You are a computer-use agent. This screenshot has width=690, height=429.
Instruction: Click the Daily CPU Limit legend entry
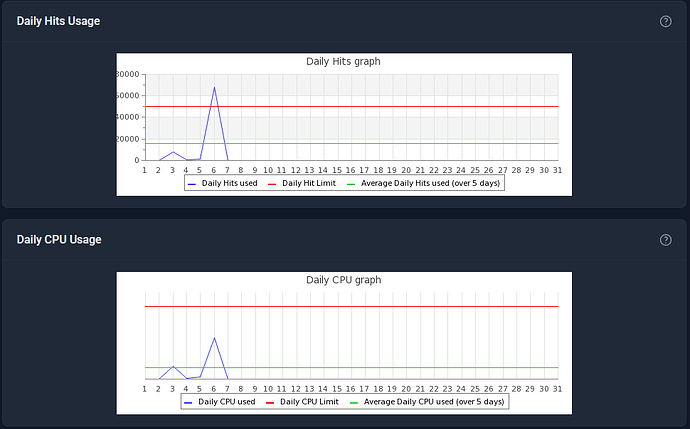point(302,402)
